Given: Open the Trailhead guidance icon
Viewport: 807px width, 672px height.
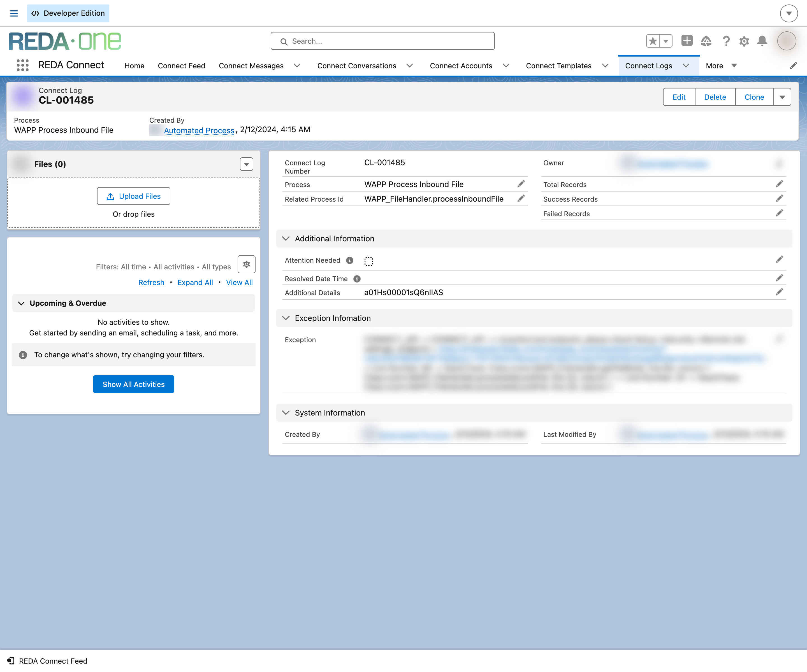Looking at the screenshot, I should point(706,41).
